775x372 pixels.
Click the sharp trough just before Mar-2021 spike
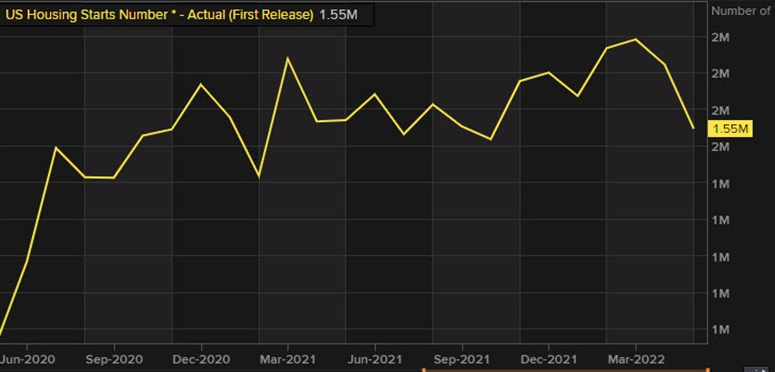(259, 176)
